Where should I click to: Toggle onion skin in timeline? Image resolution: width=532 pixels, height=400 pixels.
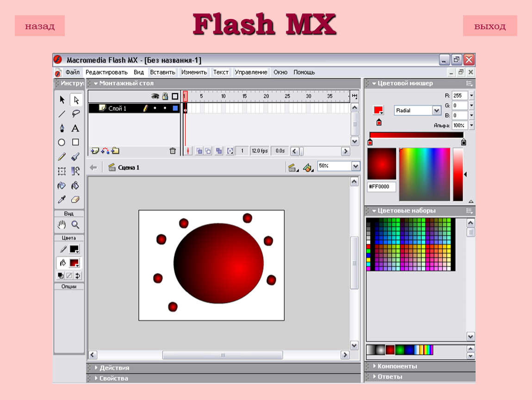199,151
